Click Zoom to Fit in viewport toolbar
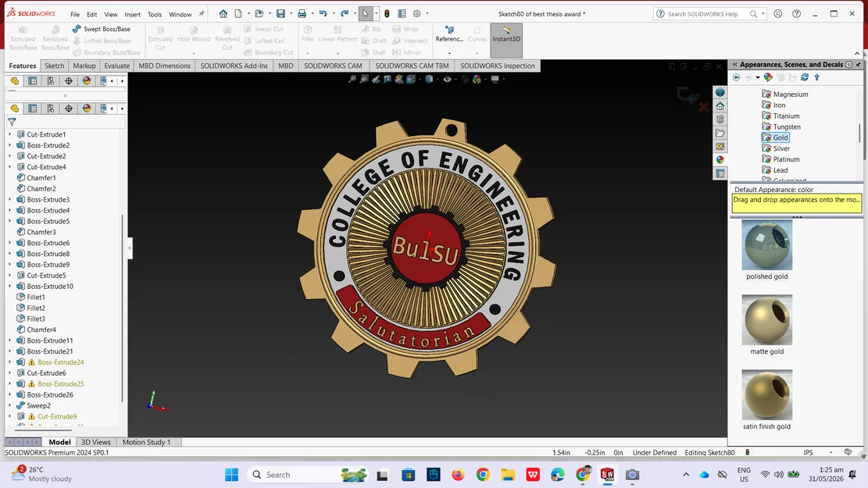 [352, 79]
